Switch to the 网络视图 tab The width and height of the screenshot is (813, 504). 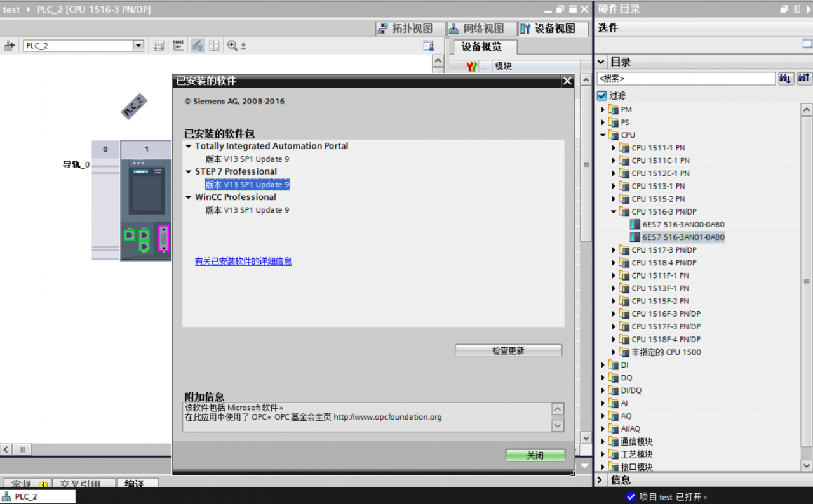pos(476,29)
